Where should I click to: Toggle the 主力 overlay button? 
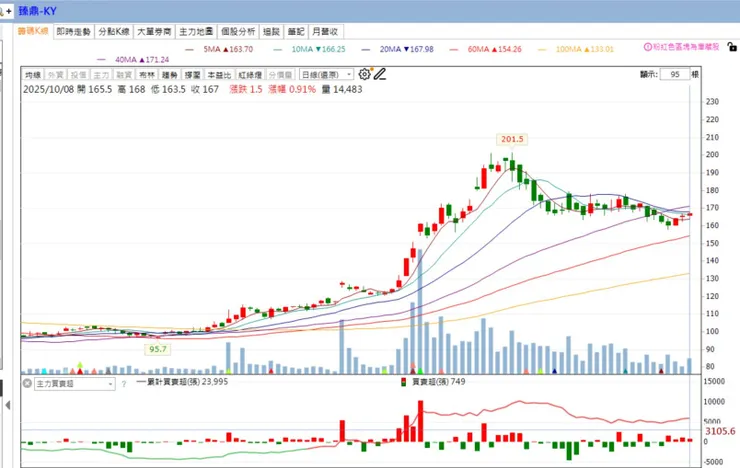(x=101, y=75)
